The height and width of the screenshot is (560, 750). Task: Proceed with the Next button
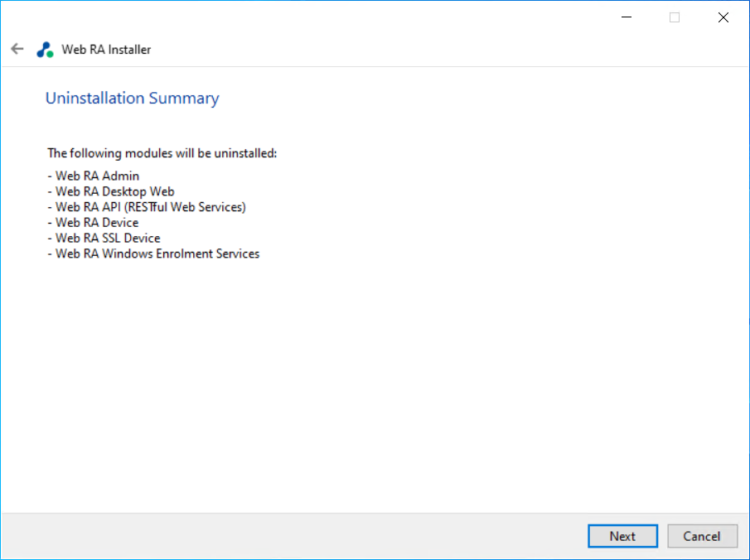point(622,536)
